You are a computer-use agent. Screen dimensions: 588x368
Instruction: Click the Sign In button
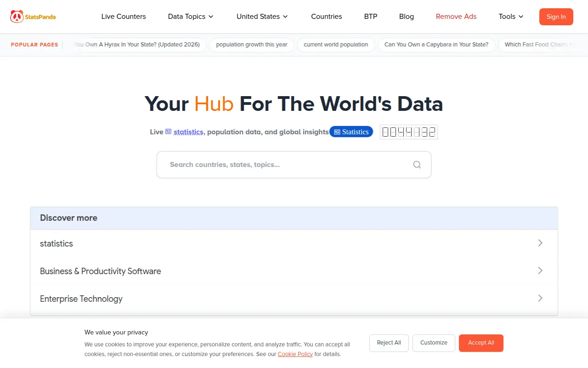(x=556, y=17)
